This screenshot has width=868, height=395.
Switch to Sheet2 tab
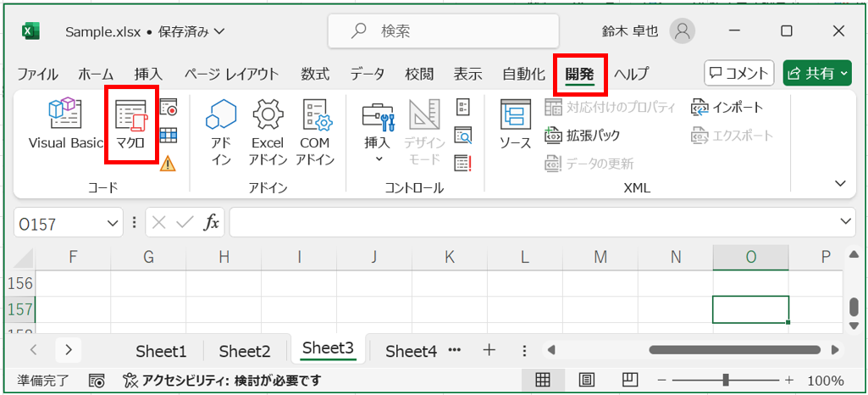(245, 351)
